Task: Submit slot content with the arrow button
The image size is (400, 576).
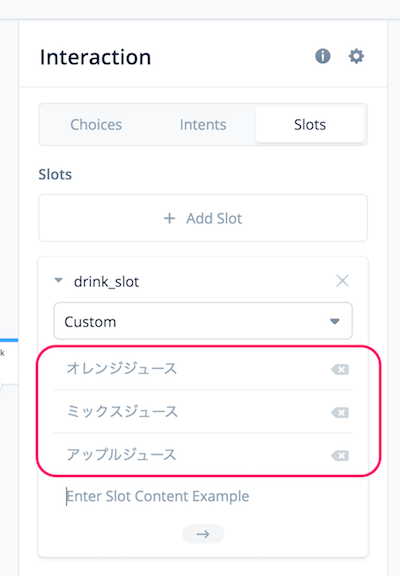Action: [203, 534]
